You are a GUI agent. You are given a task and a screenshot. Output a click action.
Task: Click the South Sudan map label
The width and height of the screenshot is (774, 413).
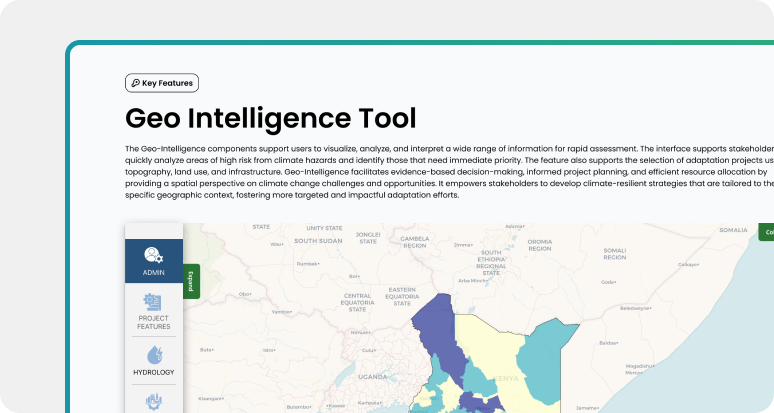click(318, 241)
